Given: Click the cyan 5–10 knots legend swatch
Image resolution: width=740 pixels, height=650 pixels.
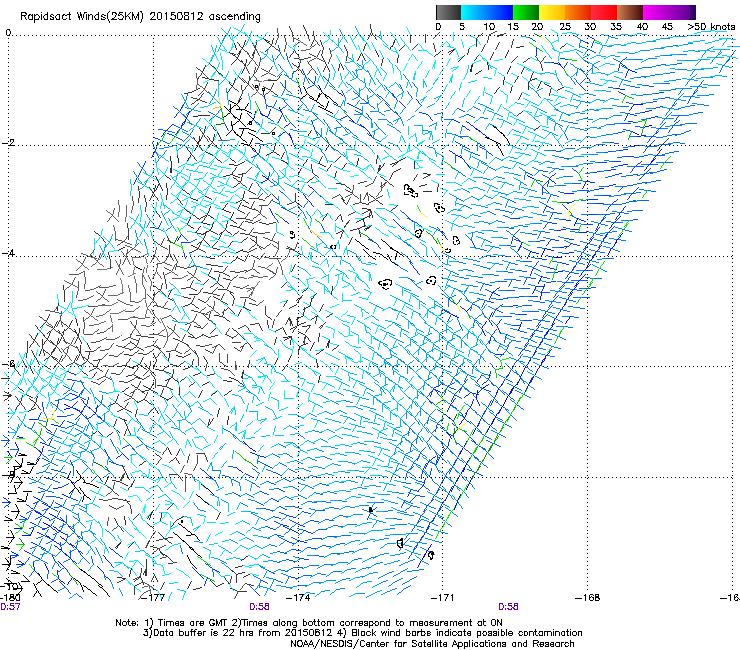Looking at the screenshot, I should click(x=474, y=12).
